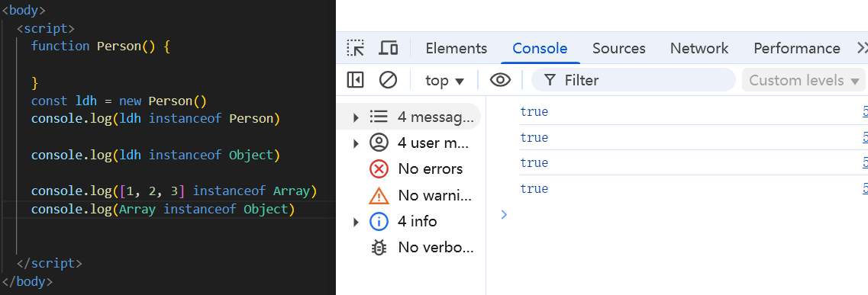The width and height of the screenshot is (868, 295).
Task: Select the Console tab
Action: pos(540,48)
